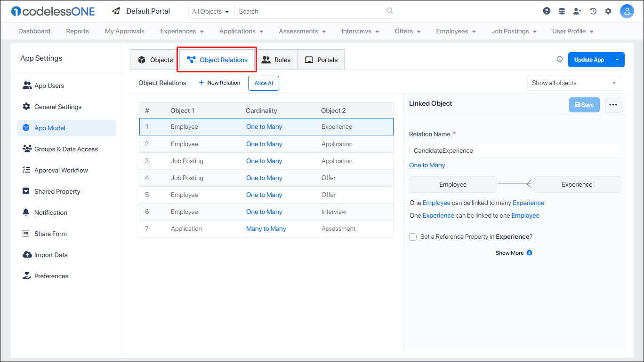Open the ellipsis menu next to Save
The height and width of the screenshot is (362, 644).
coord(613,104)
